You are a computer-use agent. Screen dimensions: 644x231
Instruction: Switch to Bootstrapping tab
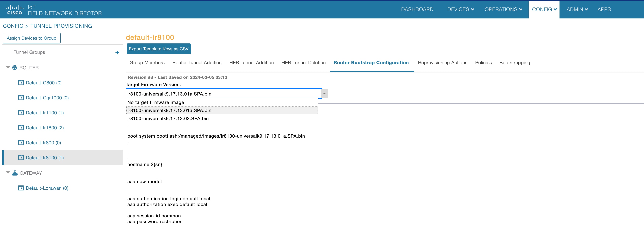click(514, 63)
